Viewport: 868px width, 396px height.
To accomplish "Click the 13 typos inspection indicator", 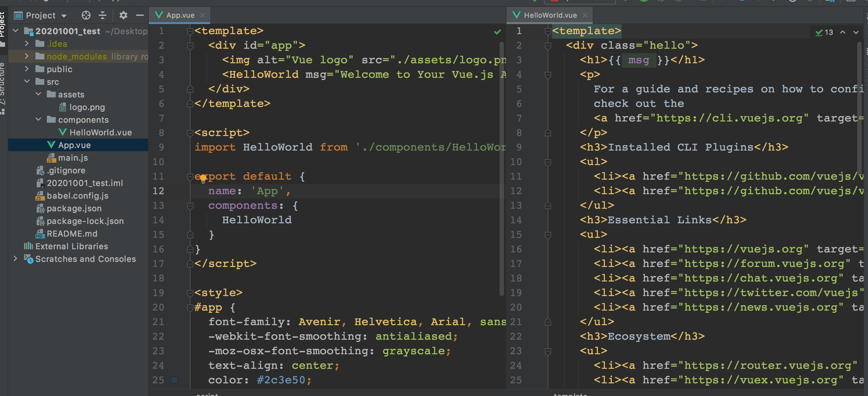I will pyautogui.click(x=824, y=32).
